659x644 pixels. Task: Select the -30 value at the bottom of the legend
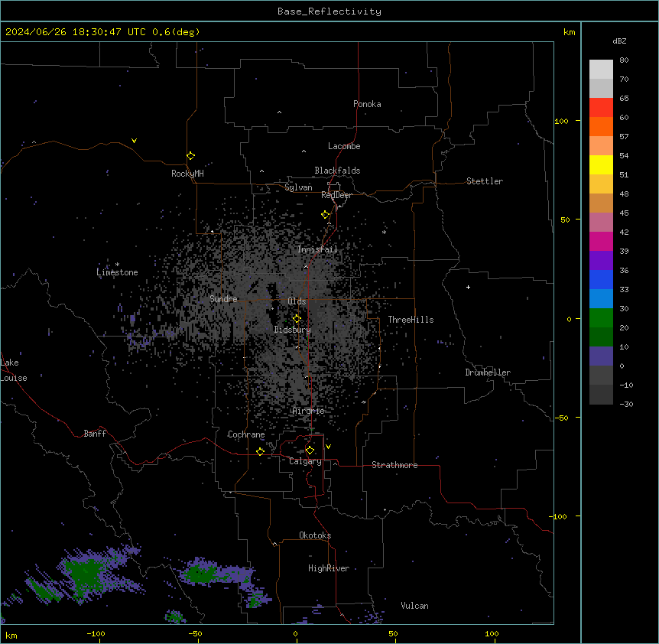(x=626, y=405)
